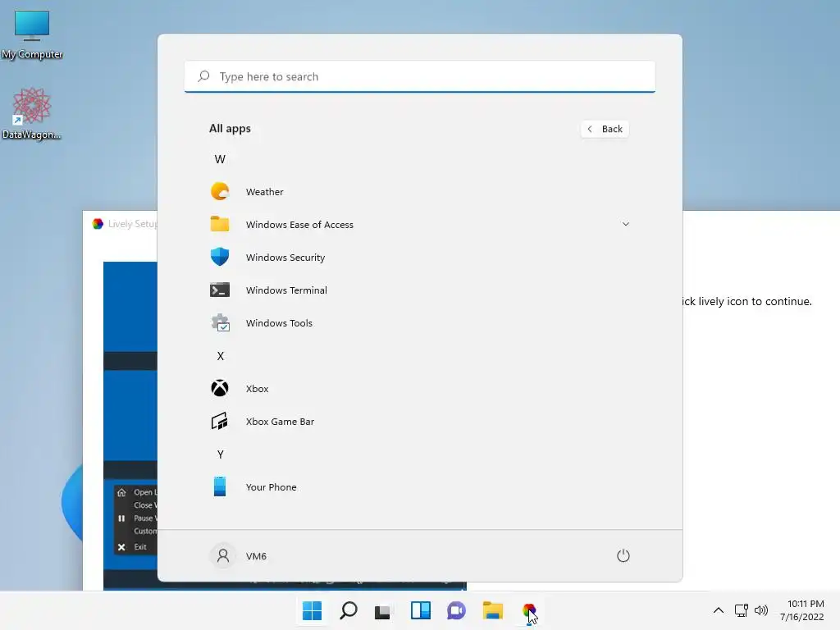Open the Weather app icon

tap(220, 191)
